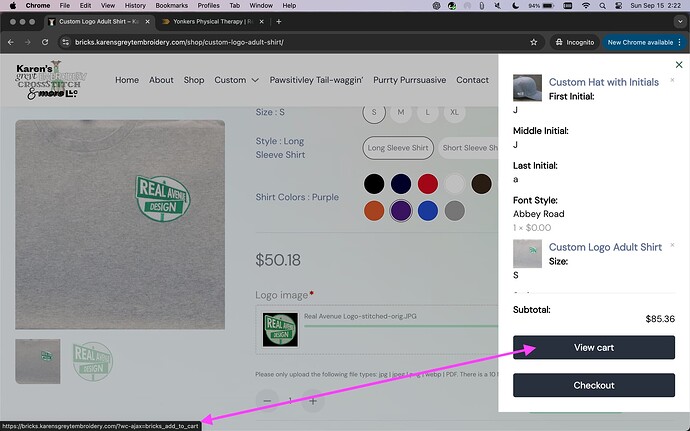Pick the black shirt color swatch
The width and height of the screenshot is (690, 431).
(374, 184)
